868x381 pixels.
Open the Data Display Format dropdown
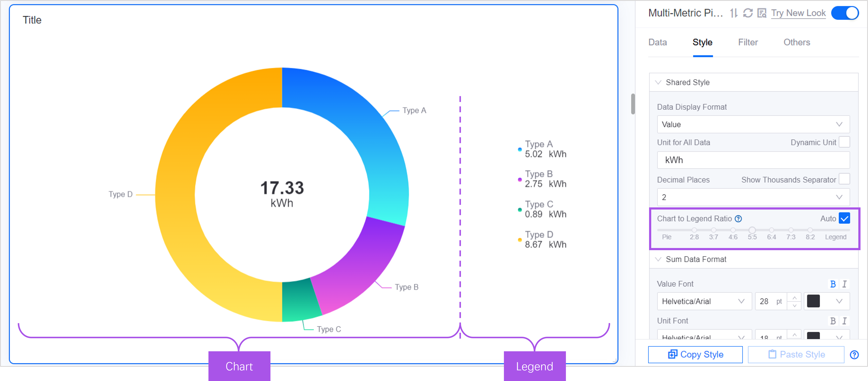(x=753, y=124)
